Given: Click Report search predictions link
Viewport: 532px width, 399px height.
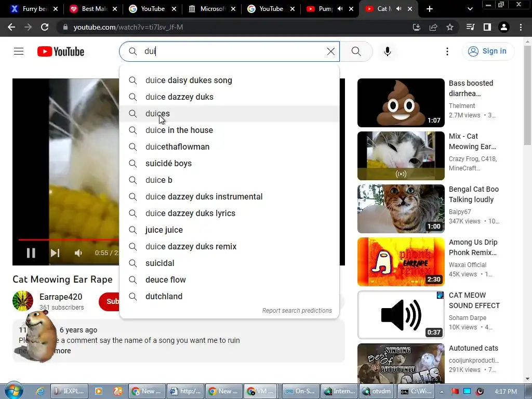Looking at the screenshot, I should [x=297, y=311].
